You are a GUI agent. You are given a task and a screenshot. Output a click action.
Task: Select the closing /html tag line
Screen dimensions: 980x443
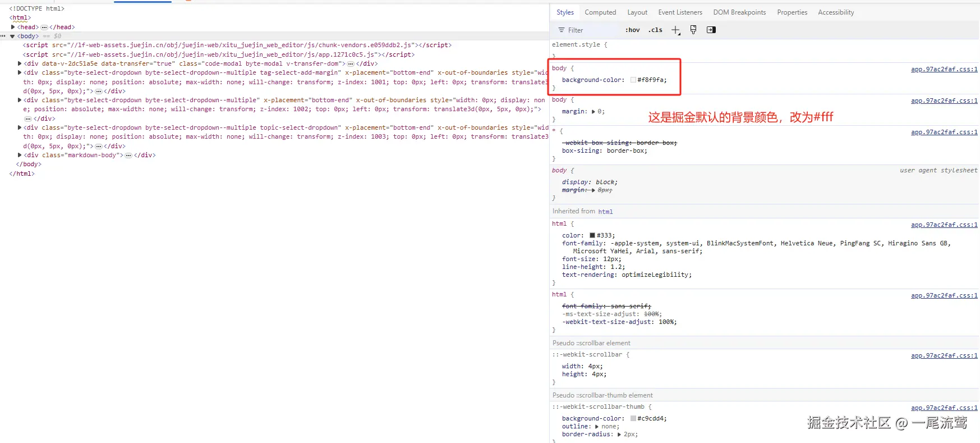(x=22, y=173)
